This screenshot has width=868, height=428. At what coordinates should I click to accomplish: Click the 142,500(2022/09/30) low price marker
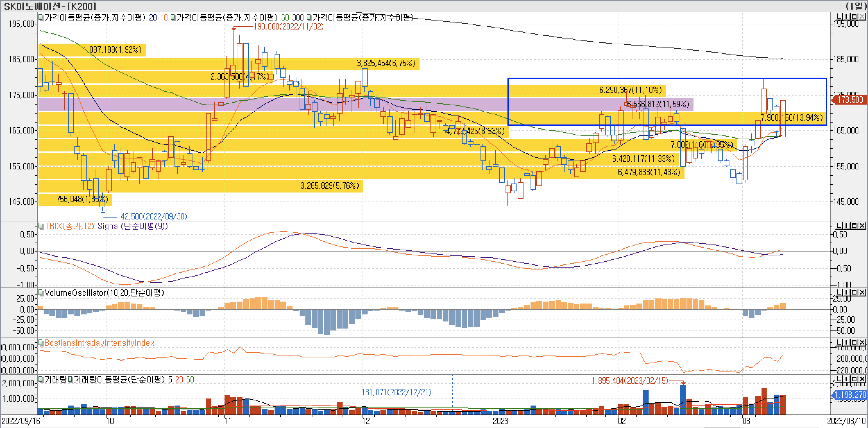tap(152, 216)
